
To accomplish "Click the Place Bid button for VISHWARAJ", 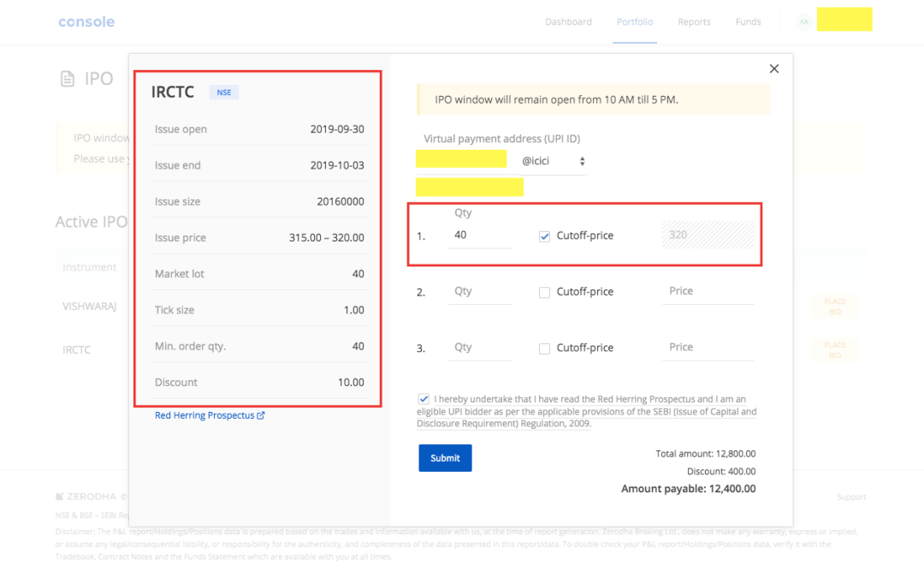I will 834,307.
